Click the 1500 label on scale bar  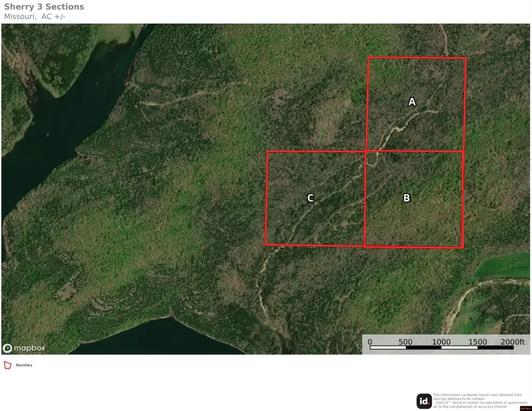tap(477, 342)
